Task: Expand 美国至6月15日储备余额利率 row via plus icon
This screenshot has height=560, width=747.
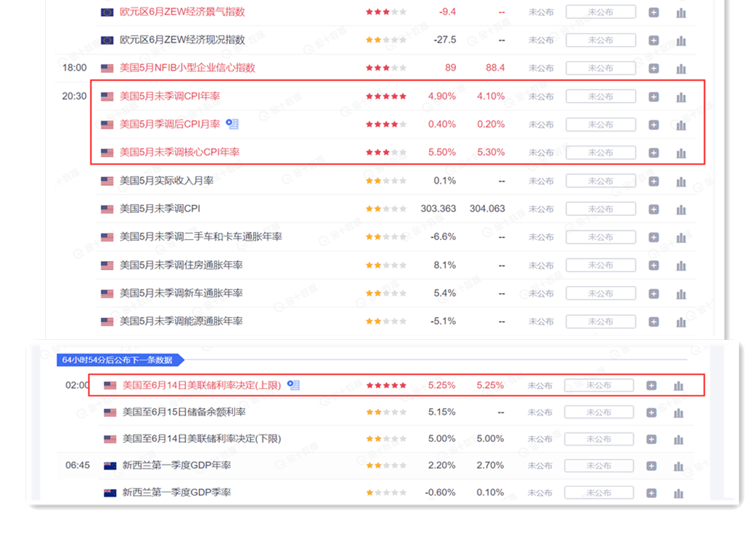Action: (651, 413)
